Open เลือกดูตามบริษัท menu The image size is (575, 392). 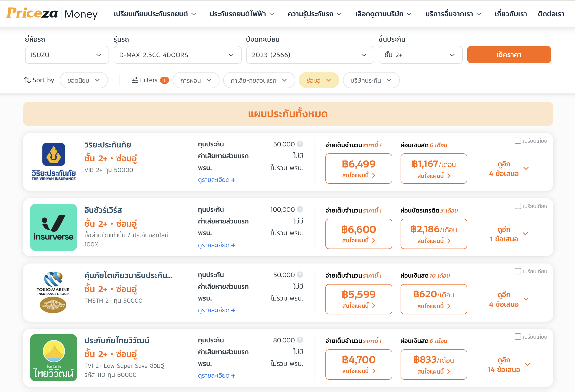pyautogui.click(x=384, y=14)
